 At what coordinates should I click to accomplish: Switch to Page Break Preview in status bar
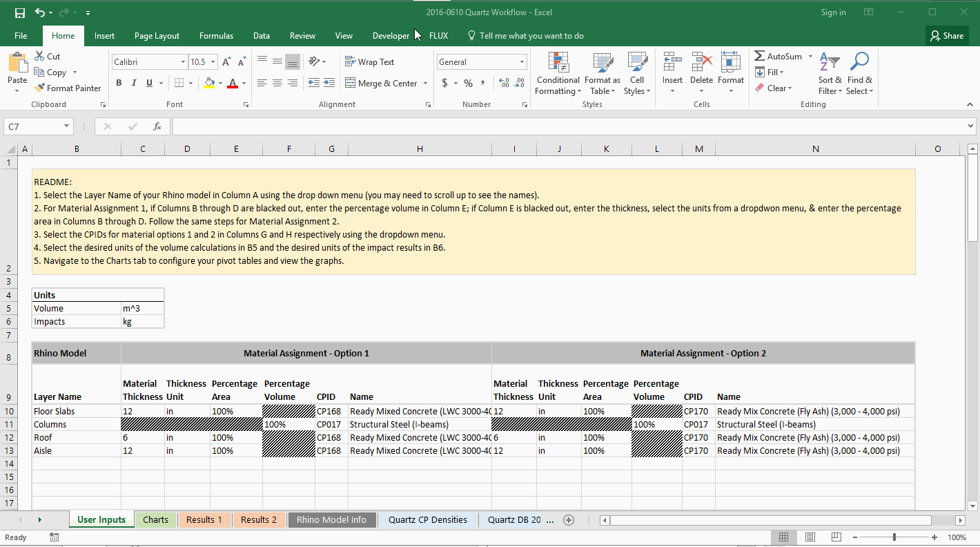836,537
